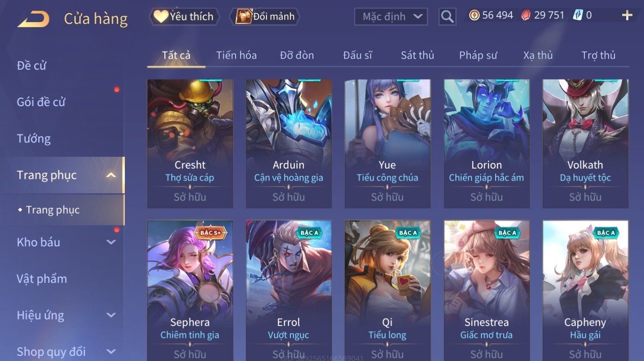
Task: Add currency with the plus icon
Action: tap(627, 15)
